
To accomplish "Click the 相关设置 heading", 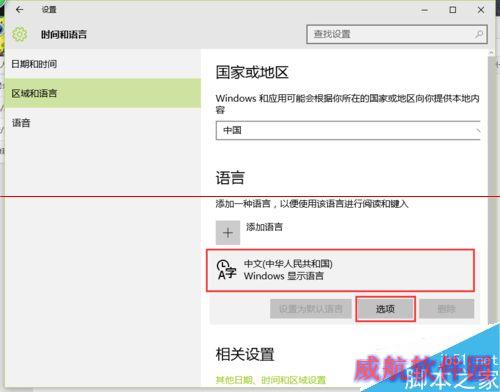I will 245,354.
